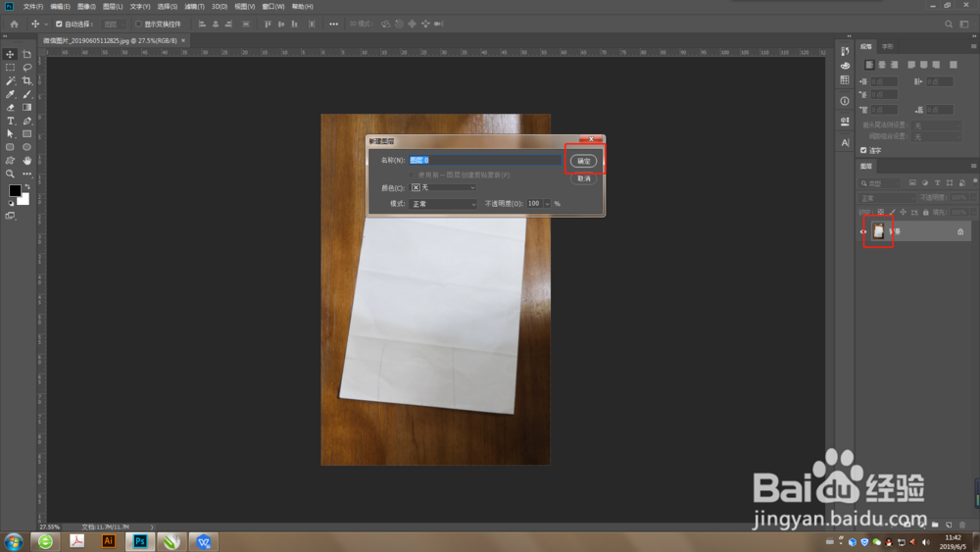Open the Edit Toolbar three-dots button

[x=26, y=174]
